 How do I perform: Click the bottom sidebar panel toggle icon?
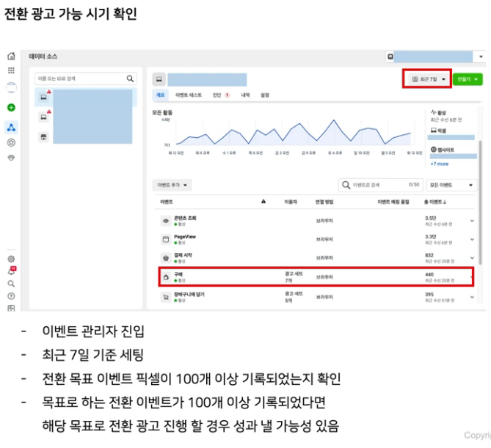point(11,308)
